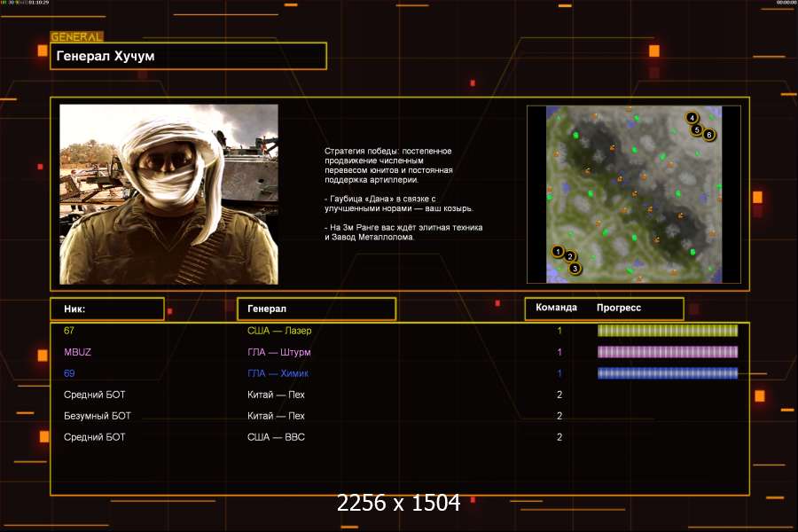
Task: Click 'Китай — Пех' in Безумный БОТ row
Action: click(276, 416)
